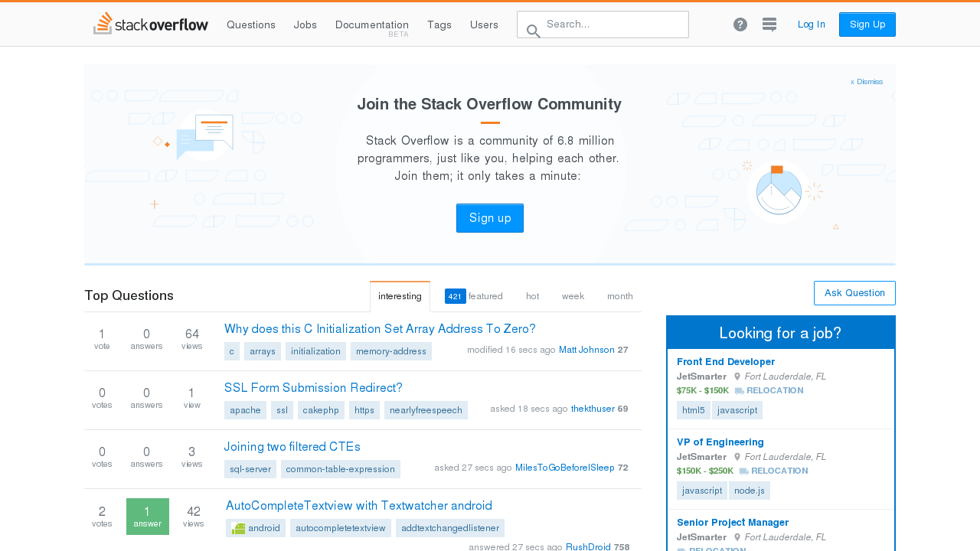The width and height of the screenshot is (980, 551).
Task: Open Questions in the top navigation
Action: [x=251, y=24]
